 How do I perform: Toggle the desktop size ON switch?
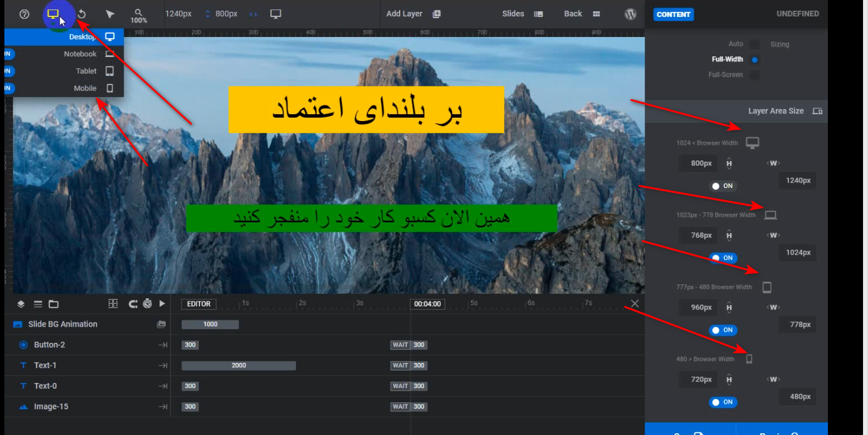722,186
